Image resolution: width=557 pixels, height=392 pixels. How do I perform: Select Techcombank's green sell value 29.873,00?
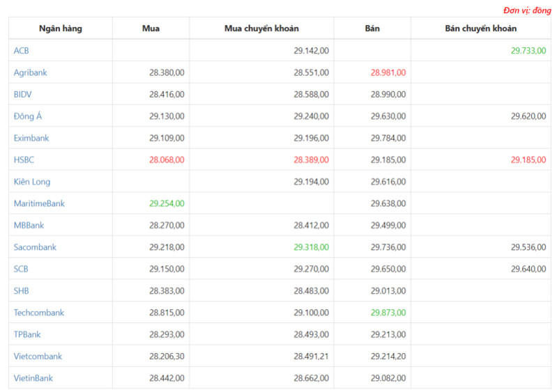click(388, 313)
